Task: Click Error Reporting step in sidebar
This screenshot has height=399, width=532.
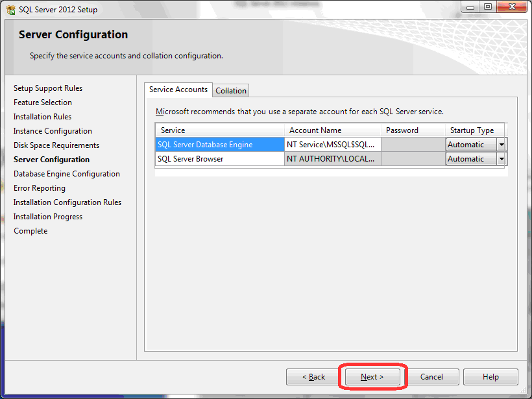Action: pyautogui.click(x=40, y=188)
